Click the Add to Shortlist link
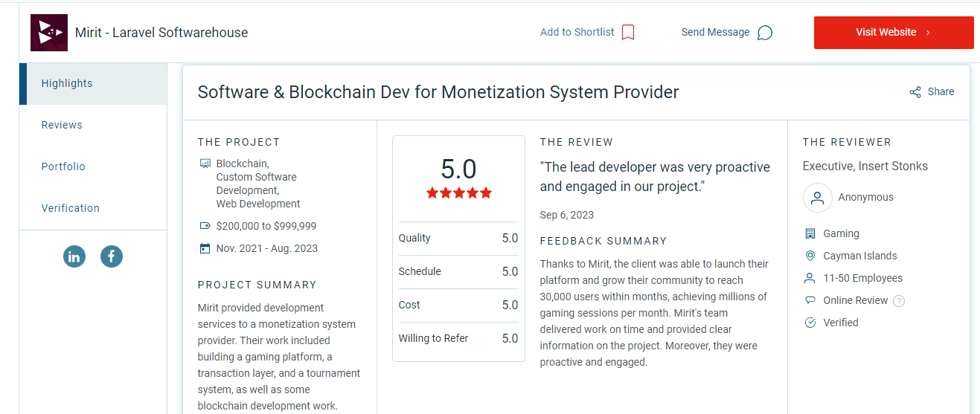980x414 pixels. [577, 32]
